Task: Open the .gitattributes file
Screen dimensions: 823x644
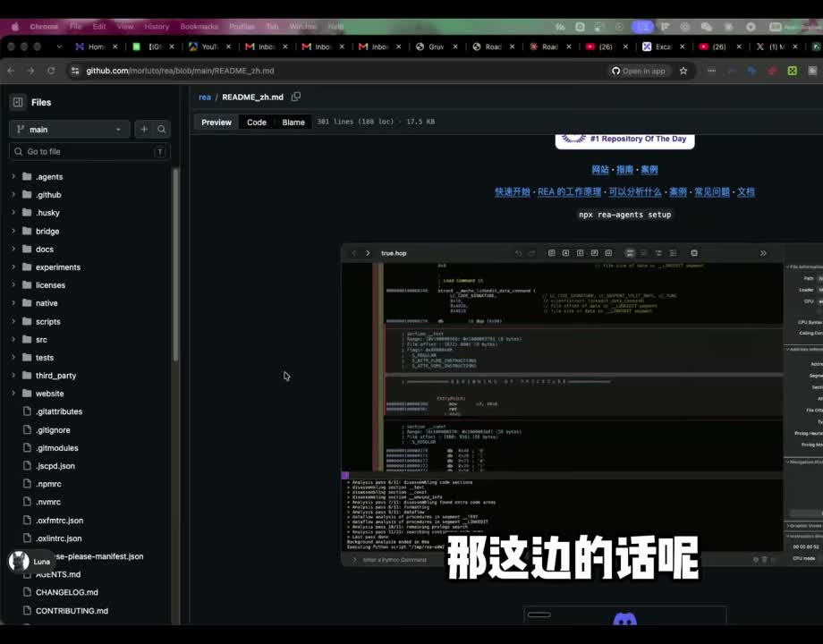Action: (59, 411)
